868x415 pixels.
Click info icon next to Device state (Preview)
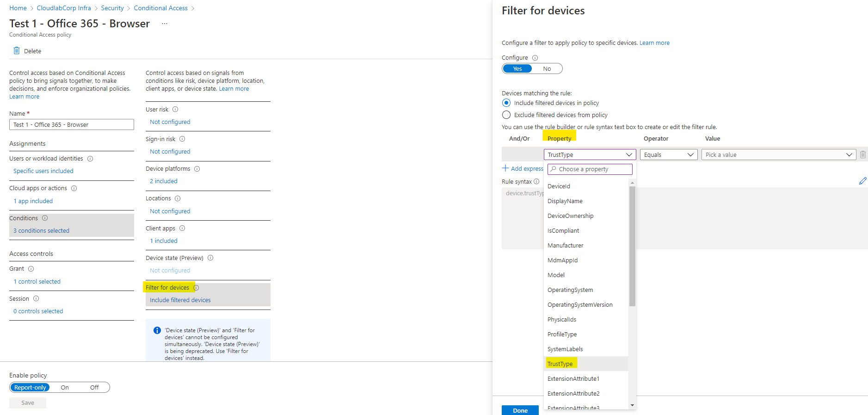210,258
